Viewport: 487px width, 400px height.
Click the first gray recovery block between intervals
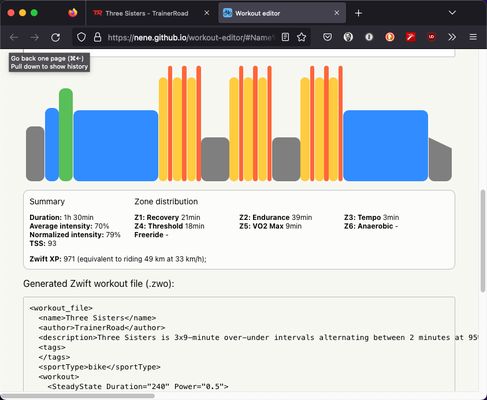215,159
